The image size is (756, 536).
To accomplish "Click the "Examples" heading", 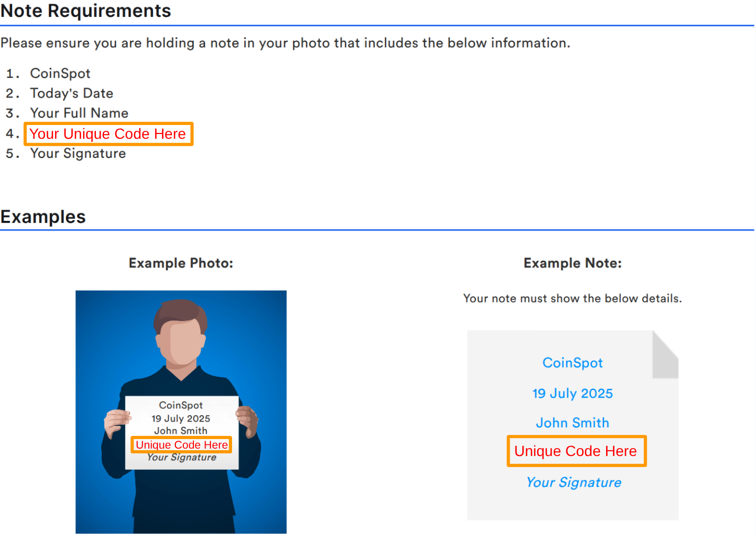I will click(43, 217).
